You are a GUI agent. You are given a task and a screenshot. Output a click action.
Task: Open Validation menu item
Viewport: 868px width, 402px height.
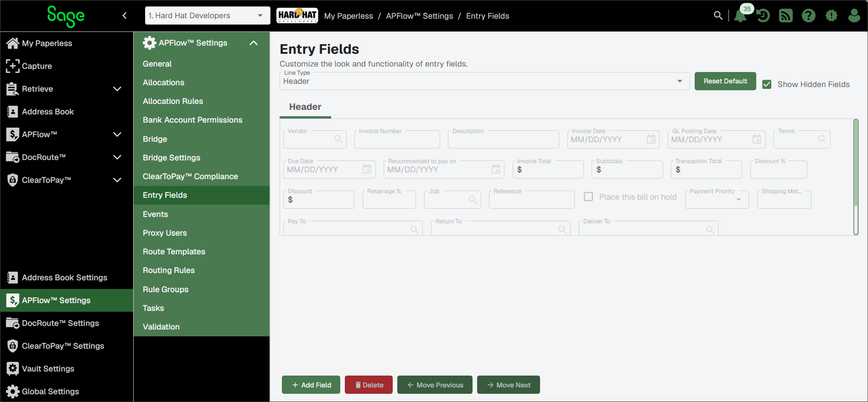coord(202,327)
